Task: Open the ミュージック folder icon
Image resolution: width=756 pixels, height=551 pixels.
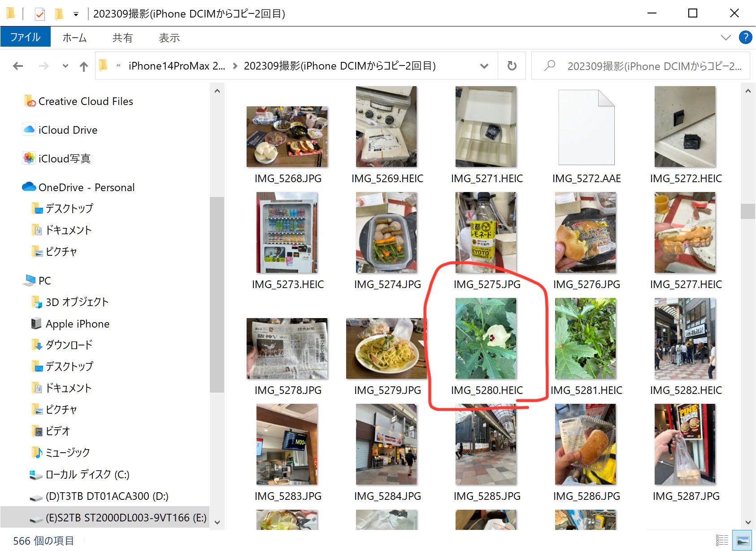Action: click(37, 452)
